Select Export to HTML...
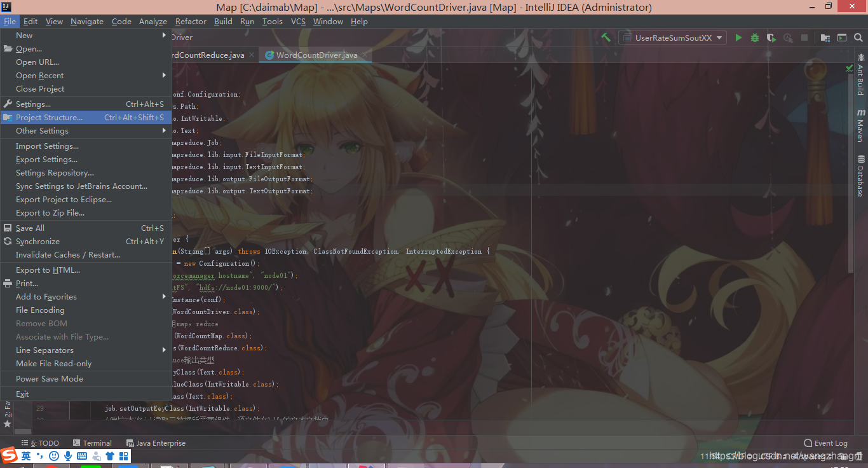 [x=86, y=270]
